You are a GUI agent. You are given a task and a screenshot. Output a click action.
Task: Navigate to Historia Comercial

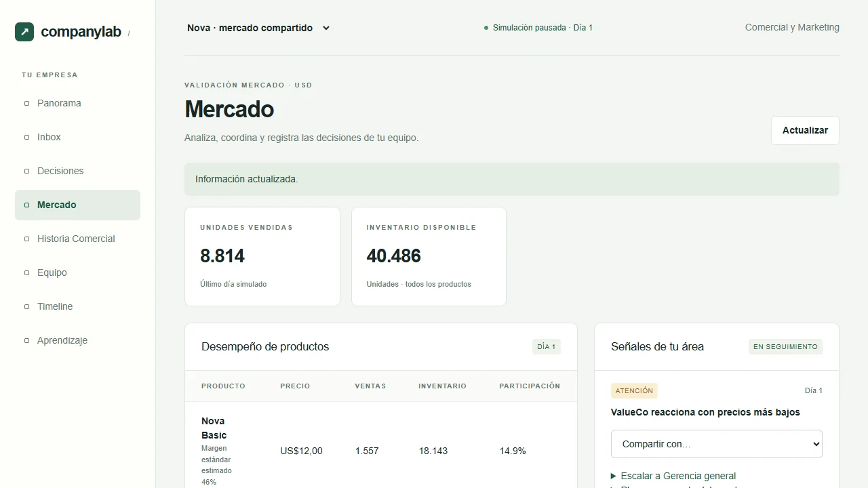click(x=77, y=239)
